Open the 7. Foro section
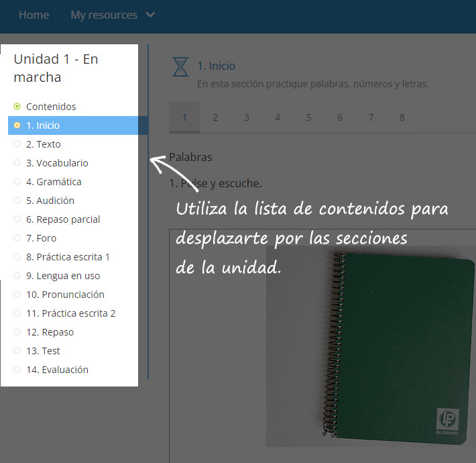 (41, 238)
